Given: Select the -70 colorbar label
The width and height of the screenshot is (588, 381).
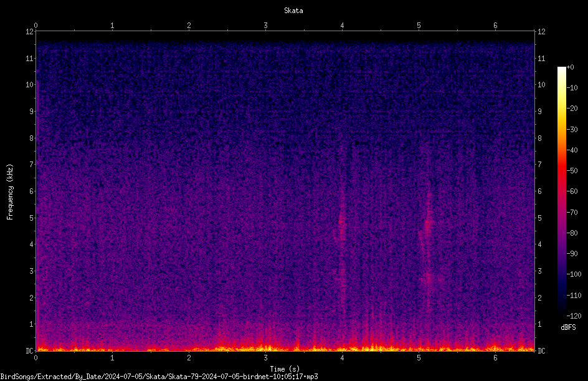Looking at the screenshot, I should pyautogui.click(x=572, y=213).
